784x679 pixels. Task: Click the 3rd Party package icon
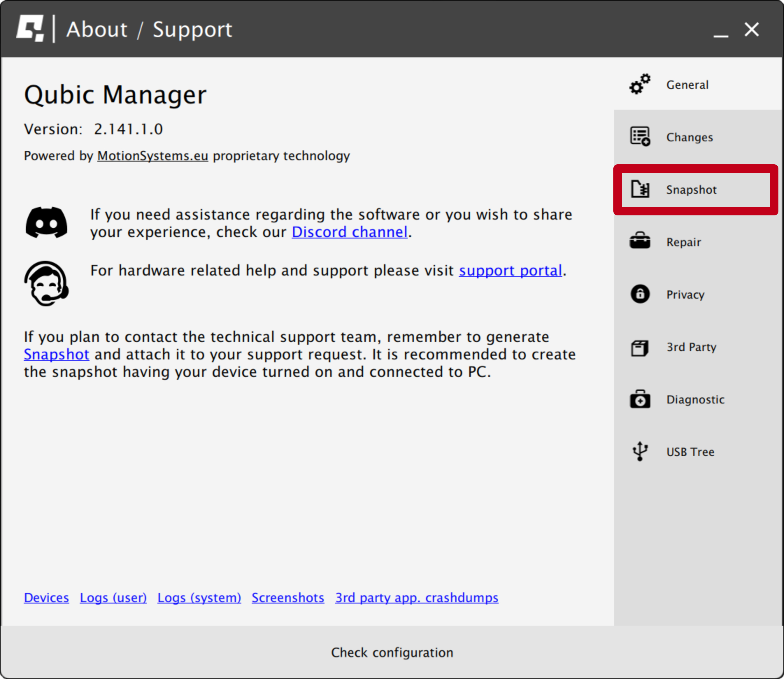point(640,348)
